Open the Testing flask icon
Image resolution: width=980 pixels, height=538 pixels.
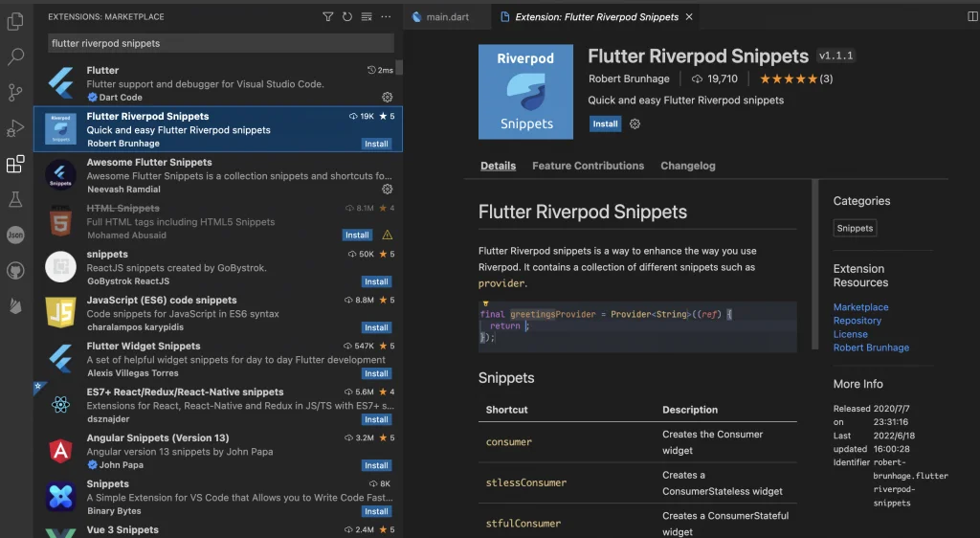[15, 199]
